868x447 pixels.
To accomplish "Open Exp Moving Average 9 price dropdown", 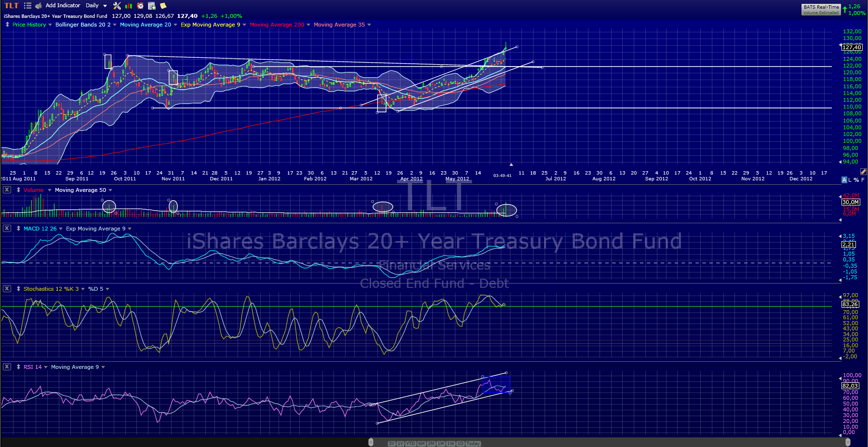I will pyautogui.click(x=244, y=25).
